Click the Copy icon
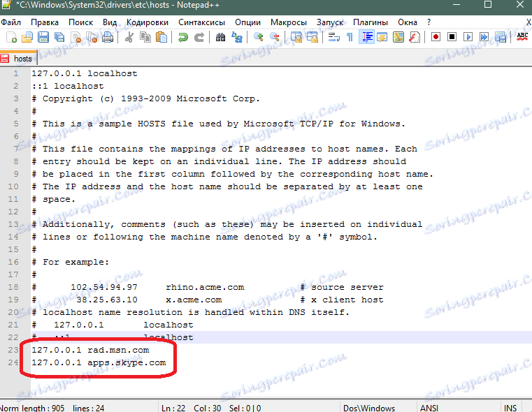532x412 pixels. [x=145, y=37]
